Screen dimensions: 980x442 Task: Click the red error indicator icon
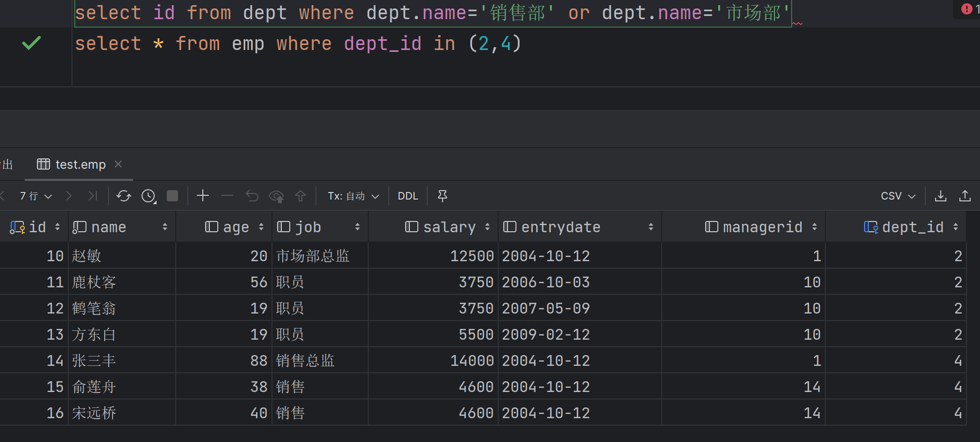point(966,9)
